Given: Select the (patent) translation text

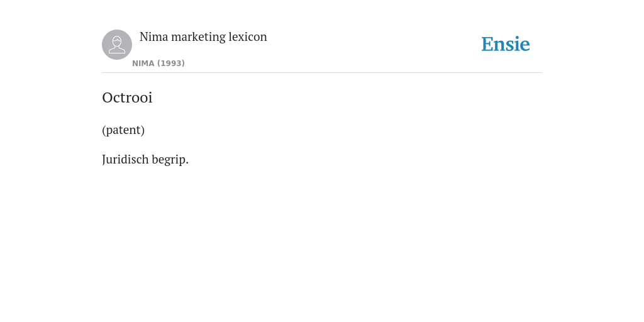Looking at the screenshot, I should (x=123, y=130).
